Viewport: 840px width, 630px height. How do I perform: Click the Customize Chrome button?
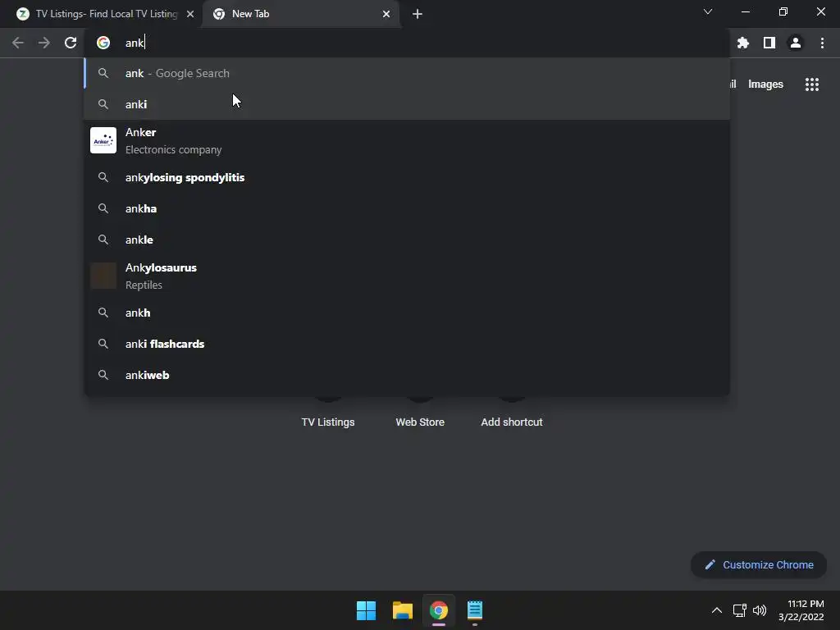tap(759, 564)
